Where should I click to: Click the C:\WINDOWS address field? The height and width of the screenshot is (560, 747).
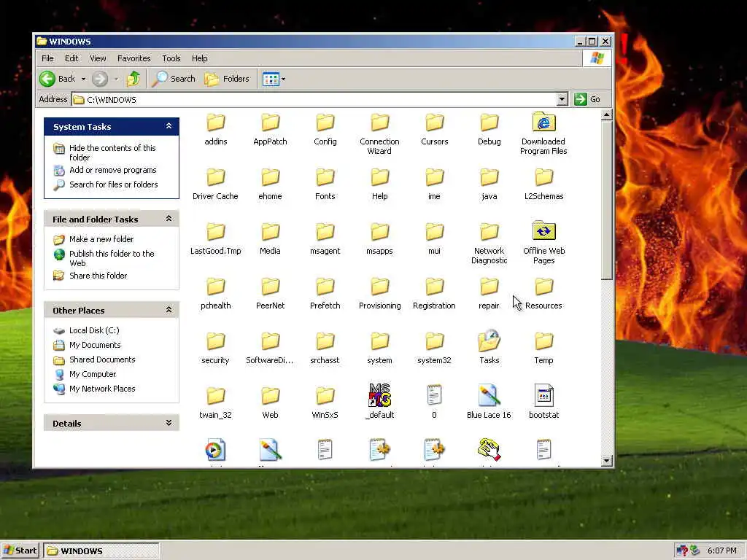pyautogui.click(x=314, y=99)
